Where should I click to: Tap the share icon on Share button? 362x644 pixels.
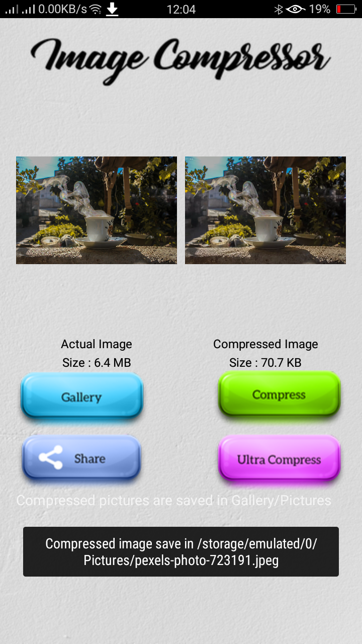[51, 457]
